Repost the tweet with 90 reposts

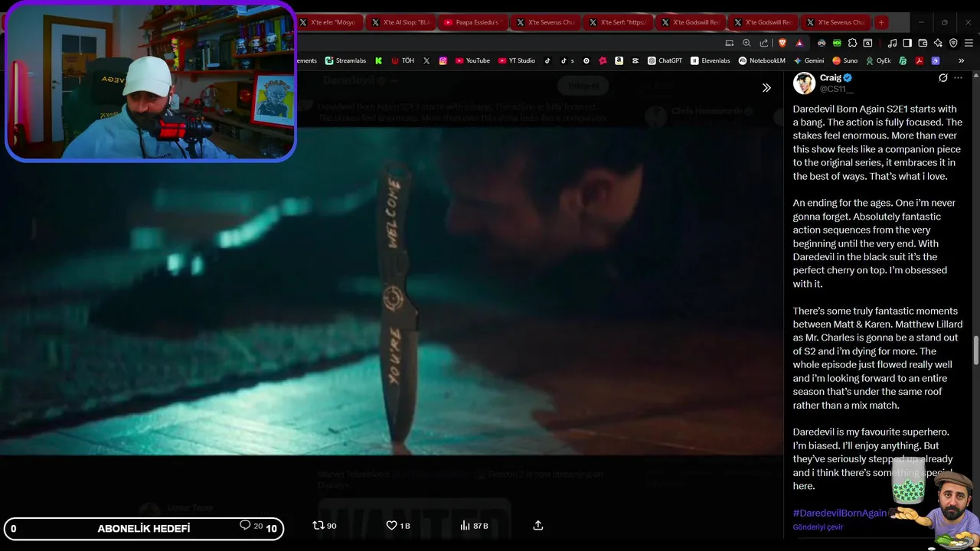tap(325, 526)
